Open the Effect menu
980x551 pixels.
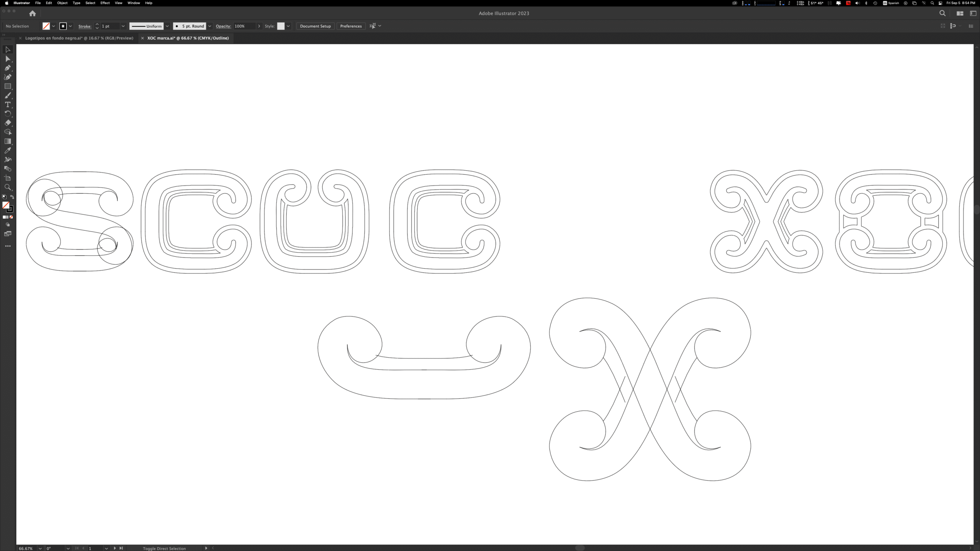point(105,3)
